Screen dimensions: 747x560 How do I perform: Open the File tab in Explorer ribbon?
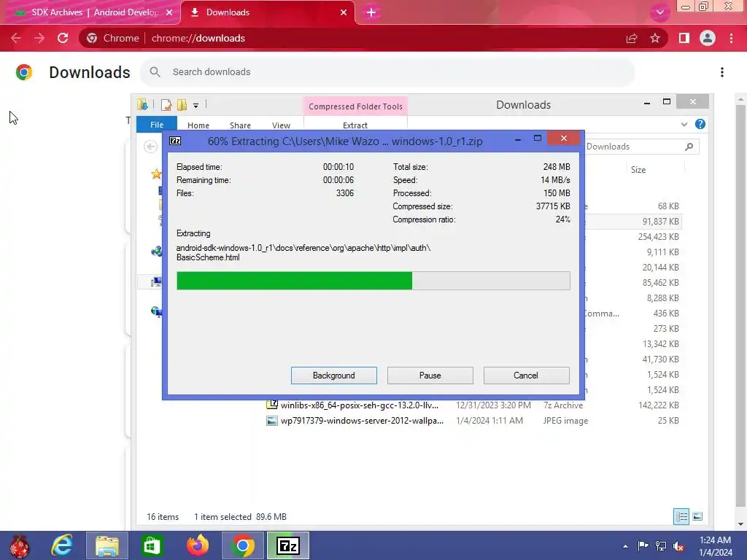click(x=157, y=125)
